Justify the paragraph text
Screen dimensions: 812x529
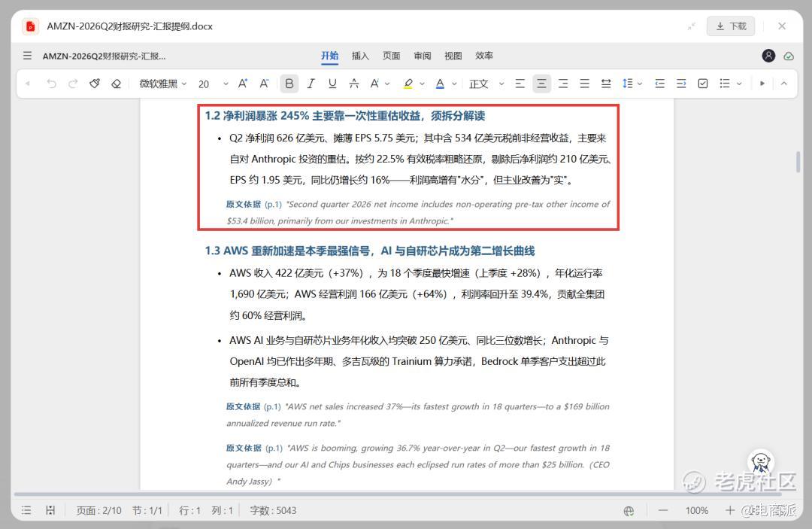click(585, 84)
